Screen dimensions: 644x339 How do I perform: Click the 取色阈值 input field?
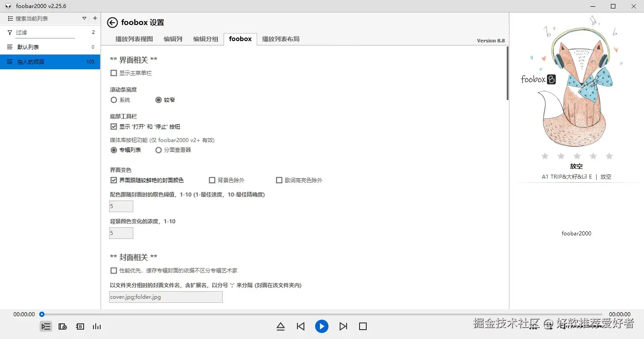click(x=121, y=206)
